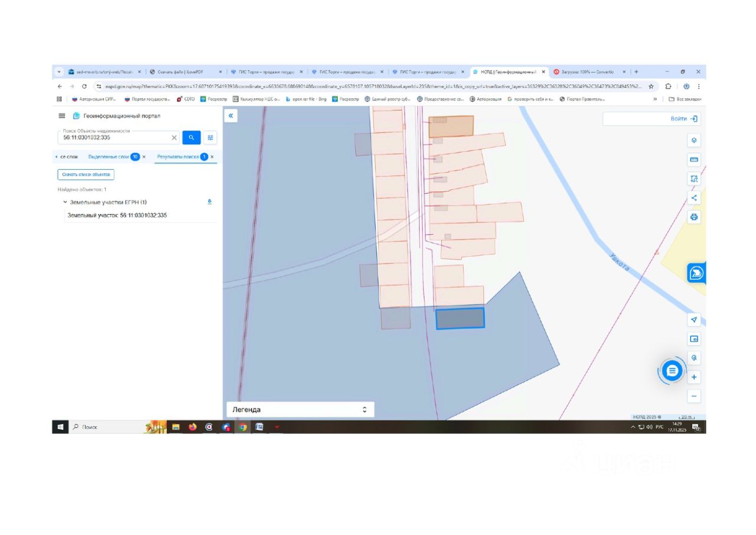Click the orange-highlighted parcel at the top

tap(451, 127)
